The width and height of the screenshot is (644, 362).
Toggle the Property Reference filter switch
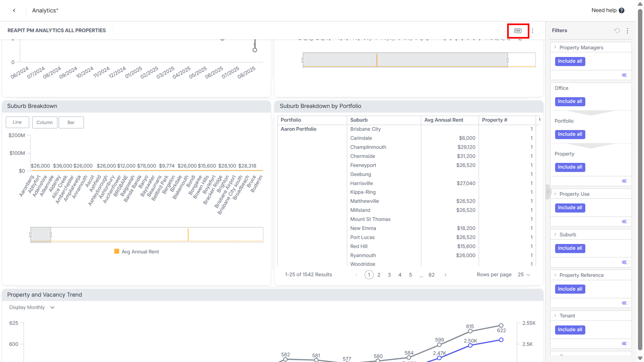tap(625, 303)
